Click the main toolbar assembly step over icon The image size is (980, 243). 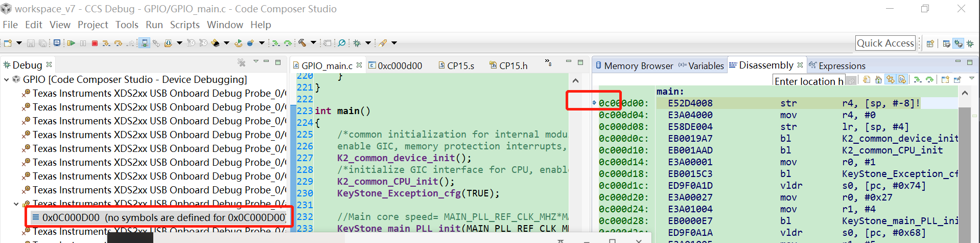click(288, 43)
